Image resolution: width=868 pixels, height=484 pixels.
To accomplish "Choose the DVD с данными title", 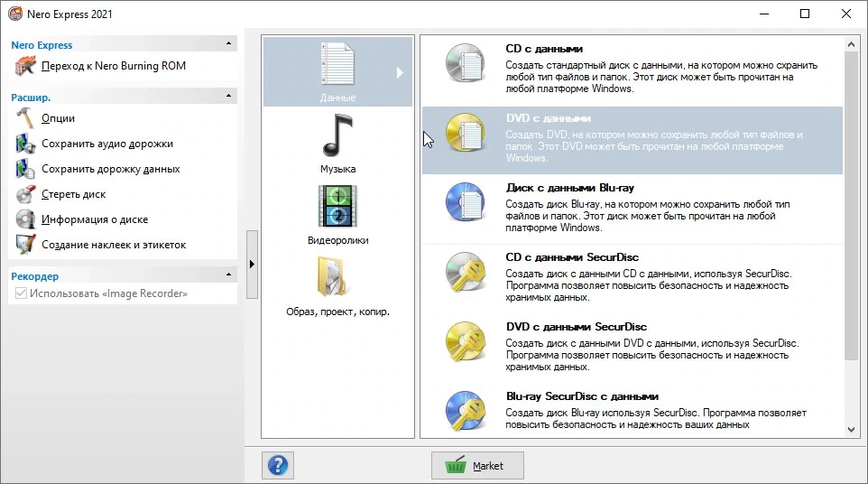I will coord(548,118).
